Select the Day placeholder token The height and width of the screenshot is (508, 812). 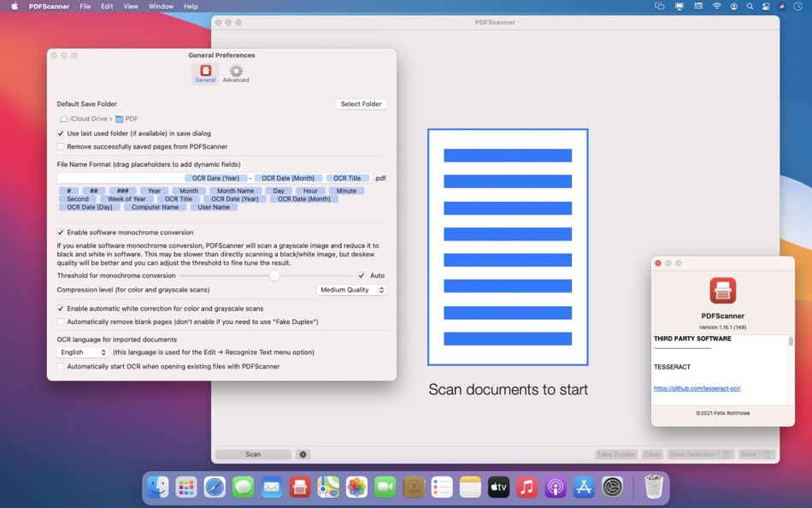(x=279, y=191)
